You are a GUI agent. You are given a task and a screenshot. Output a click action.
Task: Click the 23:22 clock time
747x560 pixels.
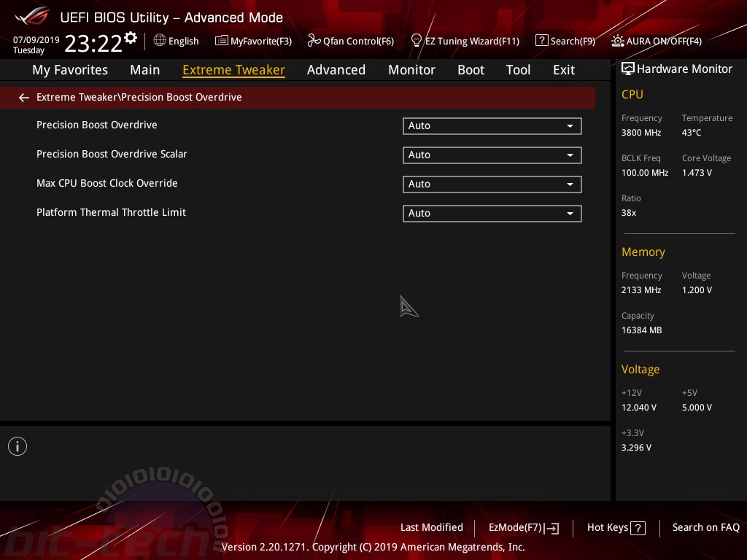(x=93, y=43)
